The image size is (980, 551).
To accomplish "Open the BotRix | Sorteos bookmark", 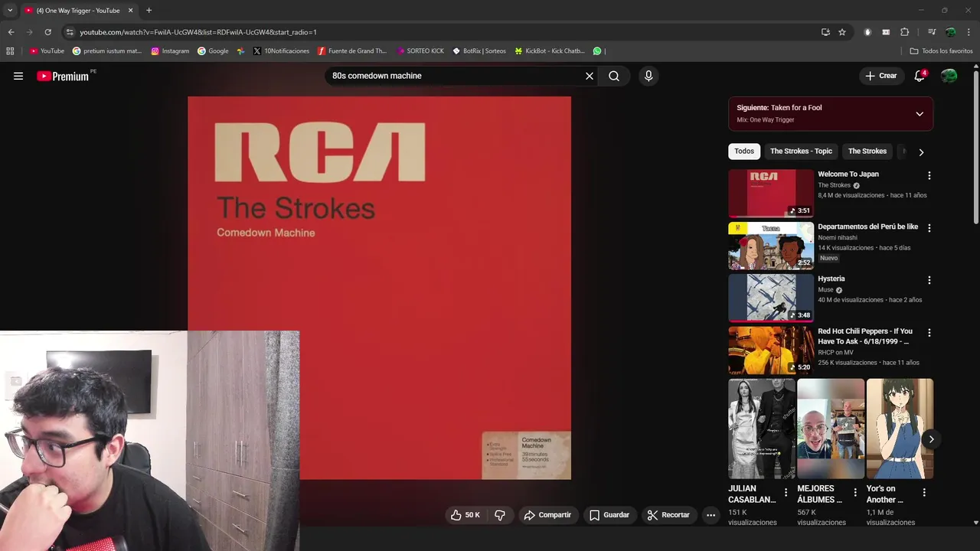I will (479, 51).
